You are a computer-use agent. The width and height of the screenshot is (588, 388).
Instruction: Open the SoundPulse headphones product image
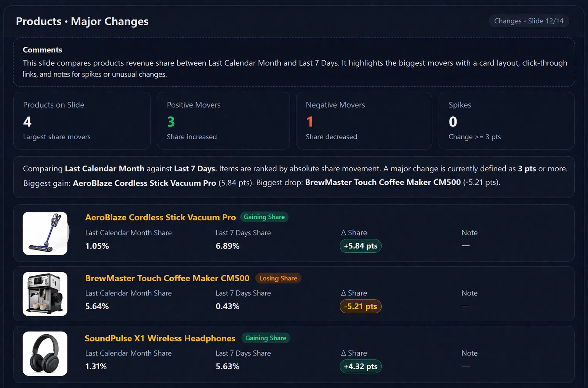45,354
